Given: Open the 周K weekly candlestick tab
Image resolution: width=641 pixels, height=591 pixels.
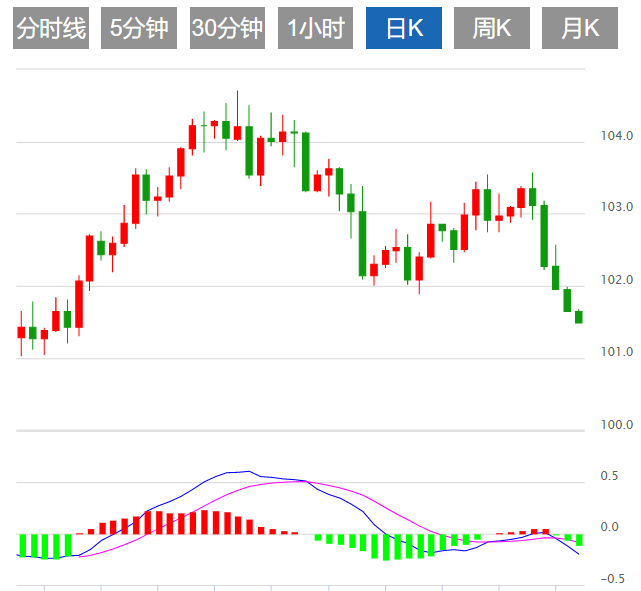Looking at the screenshot, I should click(x=492, y=28).
